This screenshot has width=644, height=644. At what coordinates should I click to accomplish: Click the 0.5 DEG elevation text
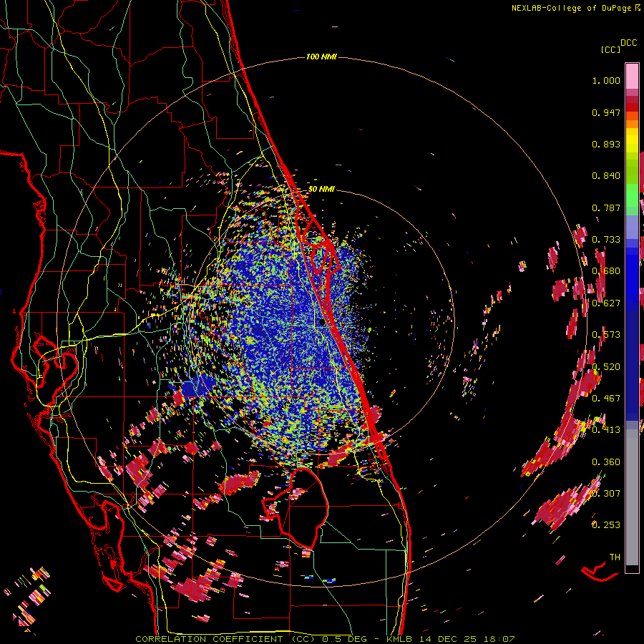click(345, 639)
